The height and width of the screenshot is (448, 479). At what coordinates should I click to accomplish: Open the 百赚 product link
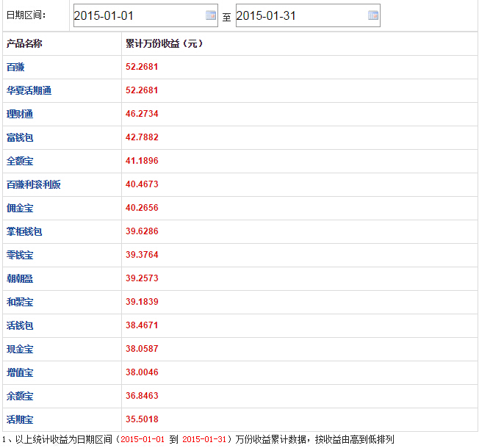tap(15, 67)
